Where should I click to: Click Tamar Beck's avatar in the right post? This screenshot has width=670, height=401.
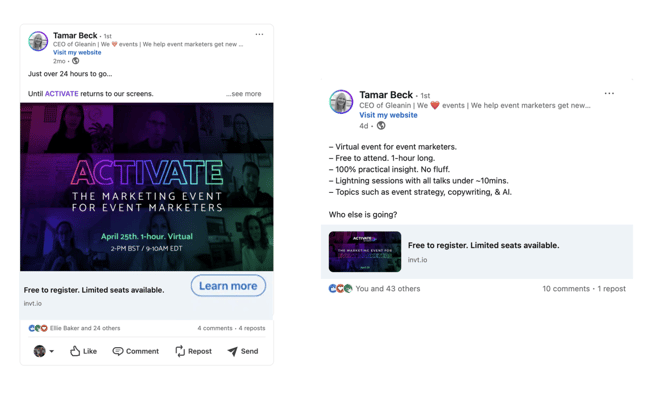pos(341,102)
